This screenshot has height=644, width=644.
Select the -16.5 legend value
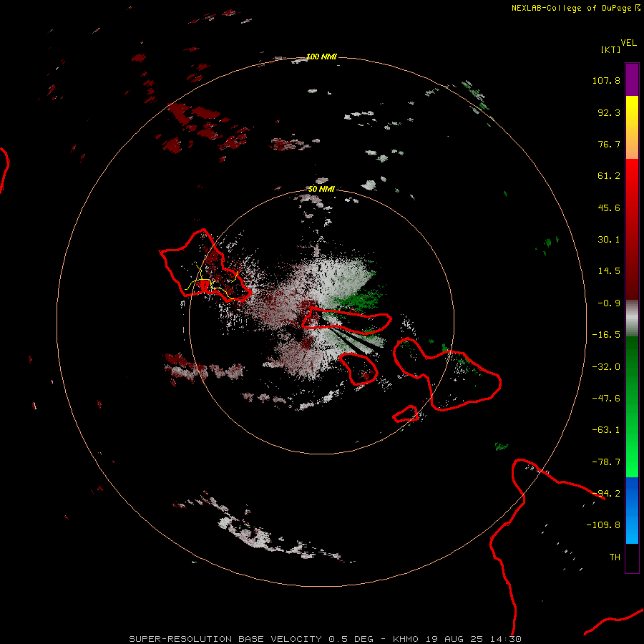coord(606,335)
